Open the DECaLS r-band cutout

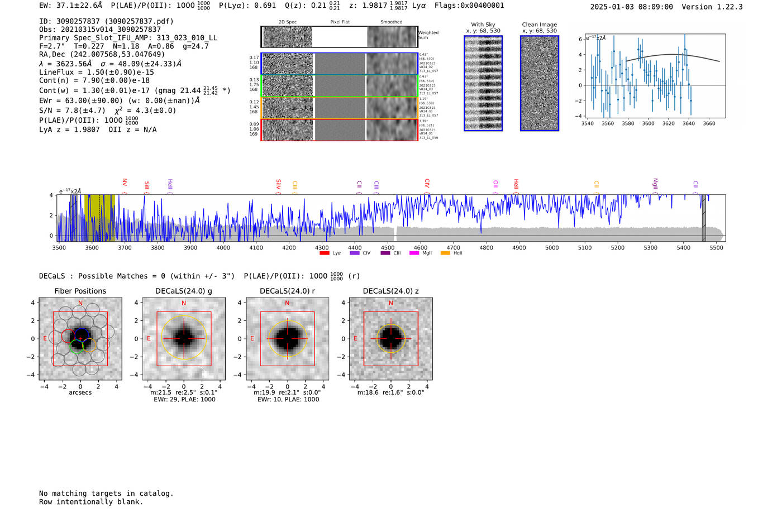287,339
